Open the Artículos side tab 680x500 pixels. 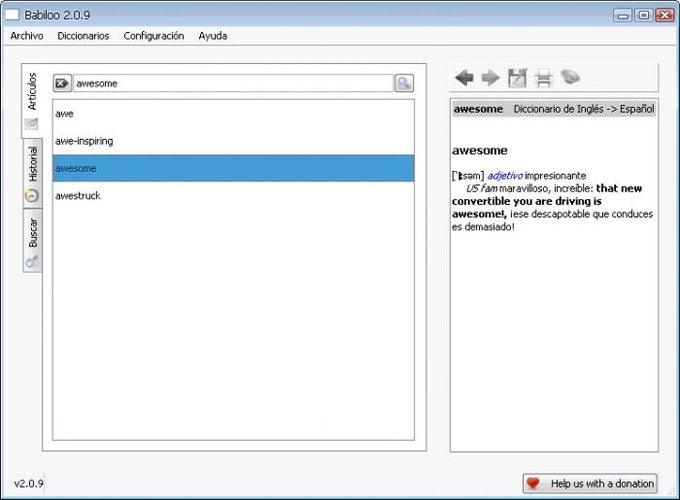tap(32, 101)
